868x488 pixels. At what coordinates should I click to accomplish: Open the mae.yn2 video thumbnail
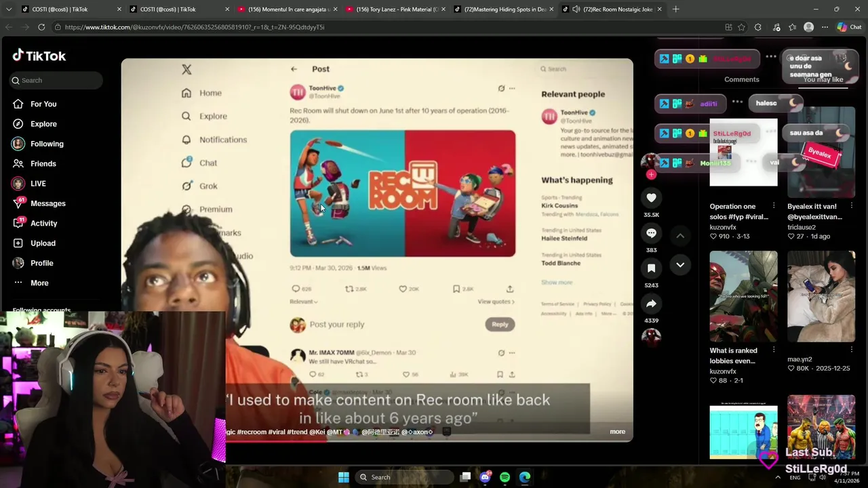click(x=821, y=296)
